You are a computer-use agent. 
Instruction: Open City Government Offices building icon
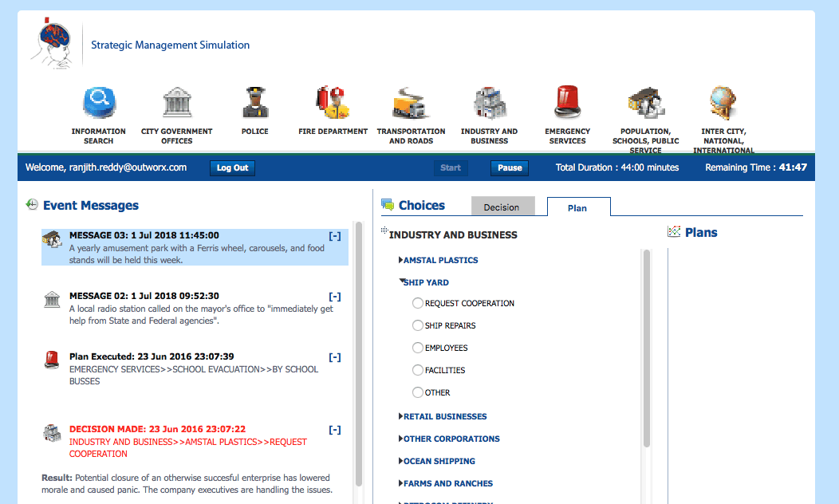coord(177,102)
